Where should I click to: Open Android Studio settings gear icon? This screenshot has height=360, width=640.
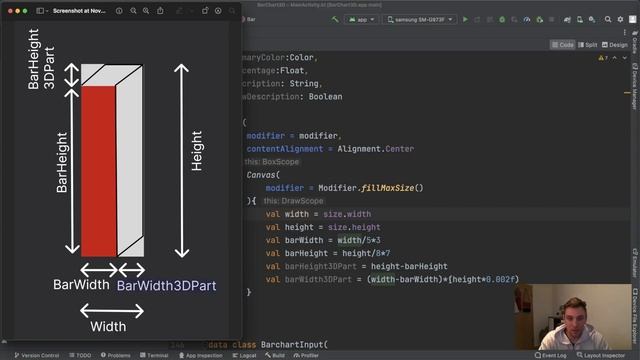tap(620, 19)
